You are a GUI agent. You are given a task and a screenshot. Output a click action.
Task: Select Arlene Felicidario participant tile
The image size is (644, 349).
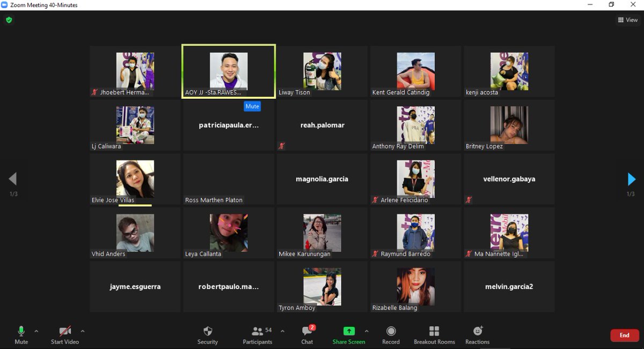(415, 179)
